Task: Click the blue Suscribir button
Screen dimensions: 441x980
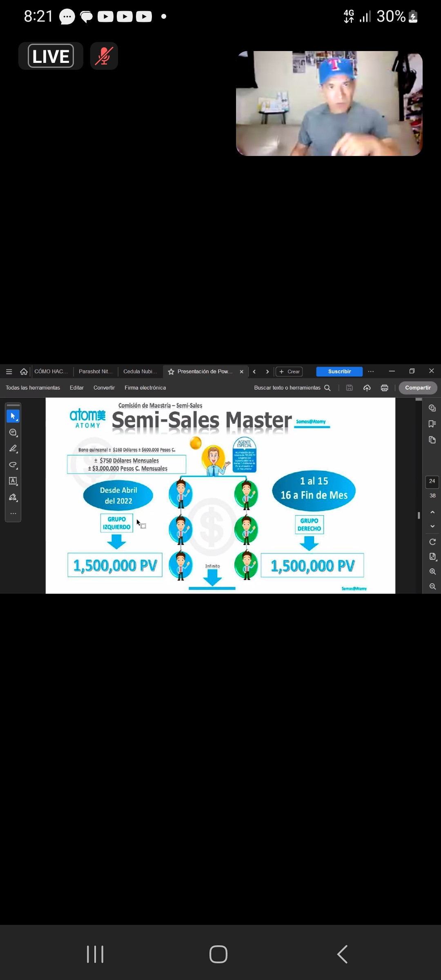Action: click(x=339, y=372)
